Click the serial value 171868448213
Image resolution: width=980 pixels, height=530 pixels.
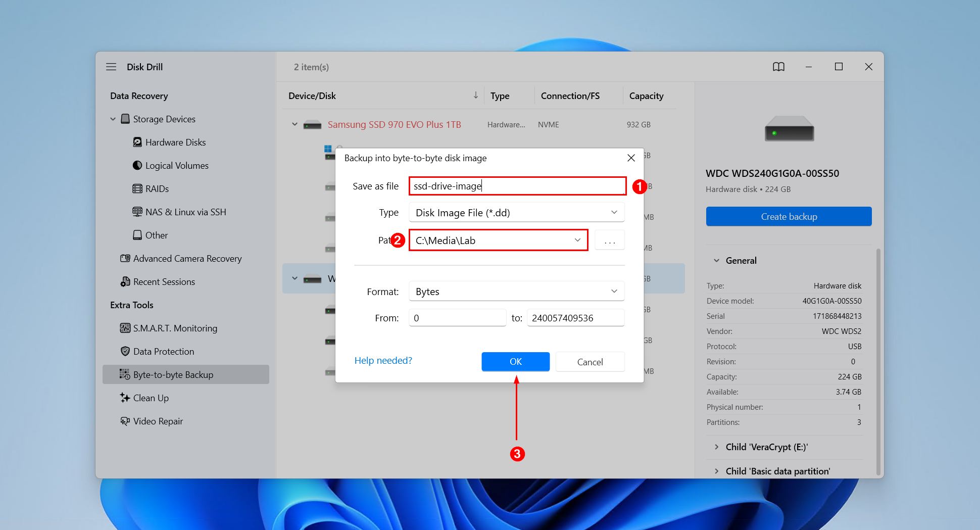(x=837, y=316)
